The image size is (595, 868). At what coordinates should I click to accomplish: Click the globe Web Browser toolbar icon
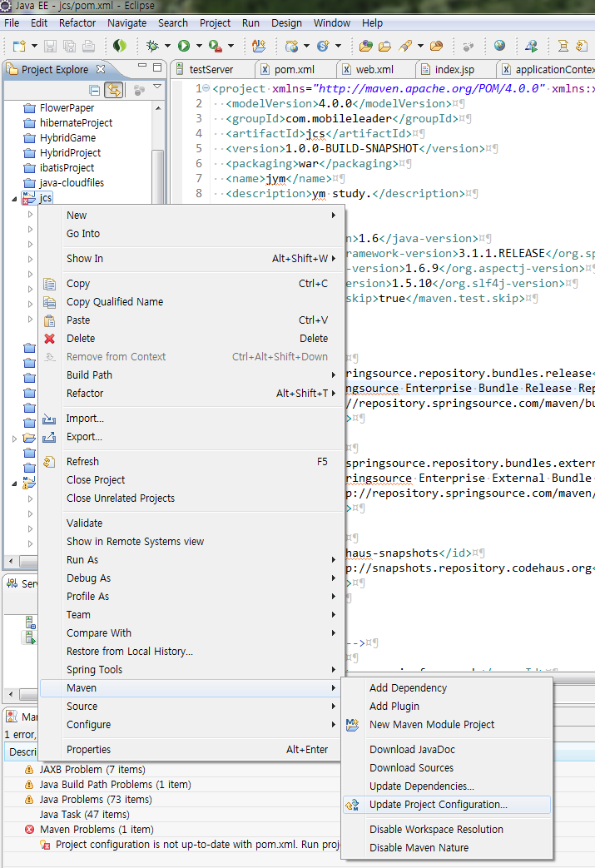pyautogui.click(x=500, y=46)
